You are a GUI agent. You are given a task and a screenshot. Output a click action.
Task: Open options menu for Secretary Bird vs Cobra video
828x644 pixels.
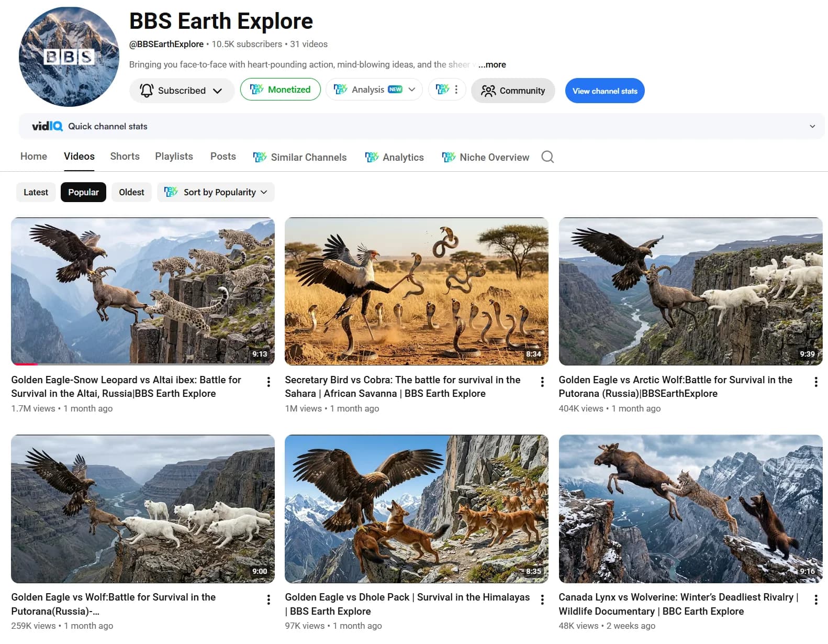coord(542,382)
